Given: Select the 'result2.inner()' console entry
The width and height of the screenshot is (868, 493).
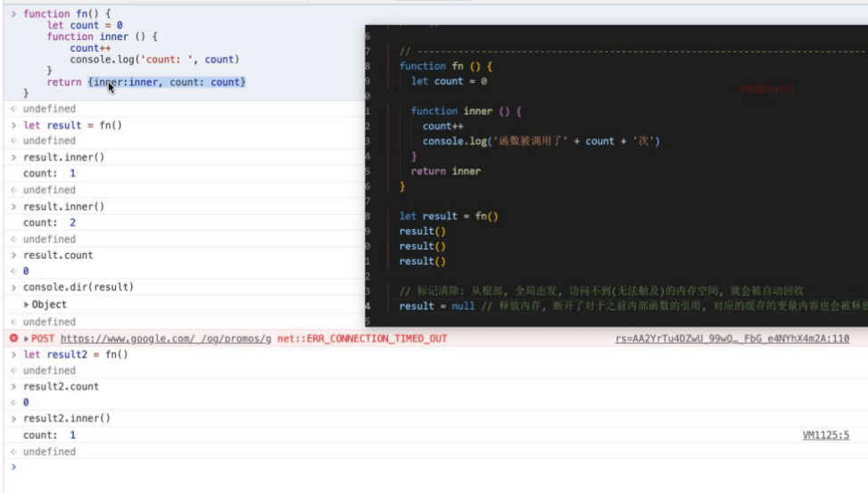Looking at the screenshot, I should pos(66,418).
